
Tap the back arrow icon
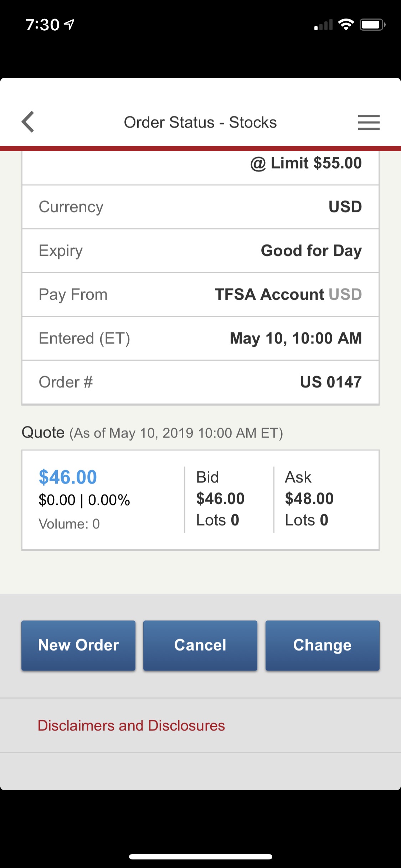28,122
